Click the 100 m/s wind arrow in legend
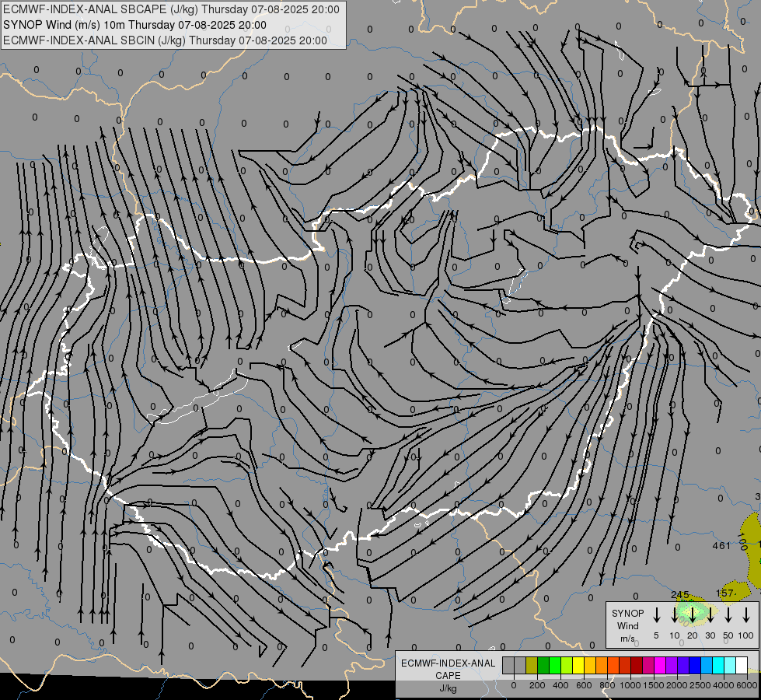 [x=746, y=614]
